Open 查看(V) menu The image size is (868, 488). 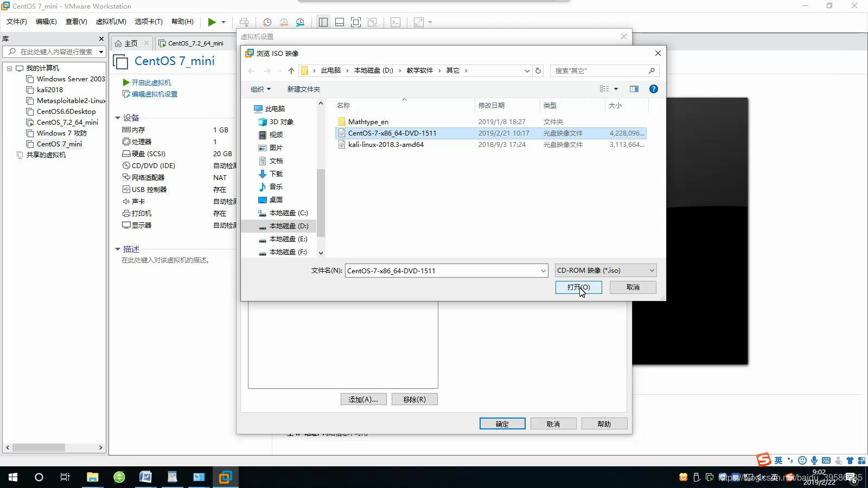click(x=76, y=22)
